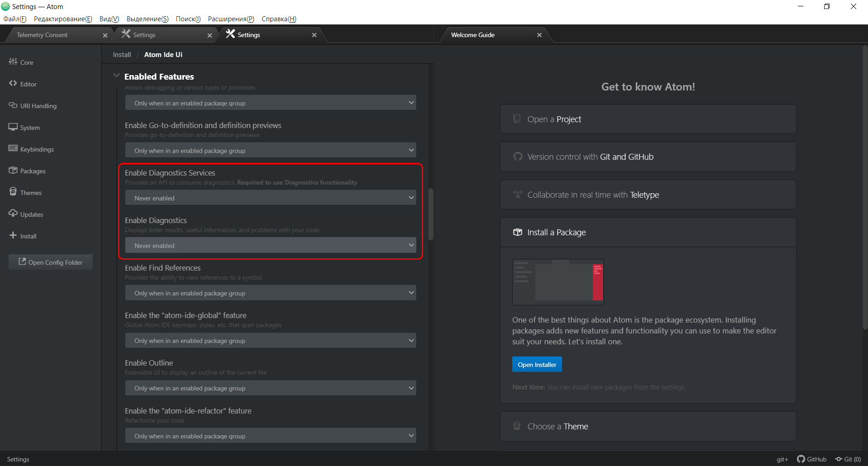Open the Core settings section
The width and height of the screenshot is (868, 466).
(26, 62)
